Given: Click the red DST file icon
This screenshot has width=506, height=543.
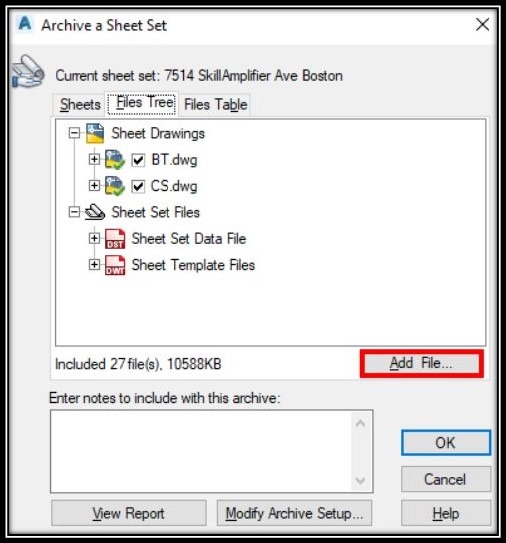Looking at the screenshot, I should click(x=115, y=239).
